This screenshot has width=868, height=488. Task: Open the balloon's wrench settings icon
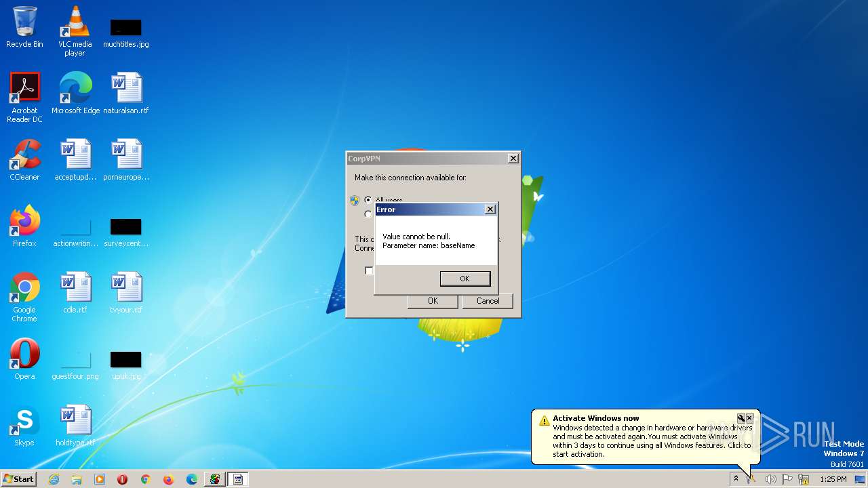[x=741, y=418]
